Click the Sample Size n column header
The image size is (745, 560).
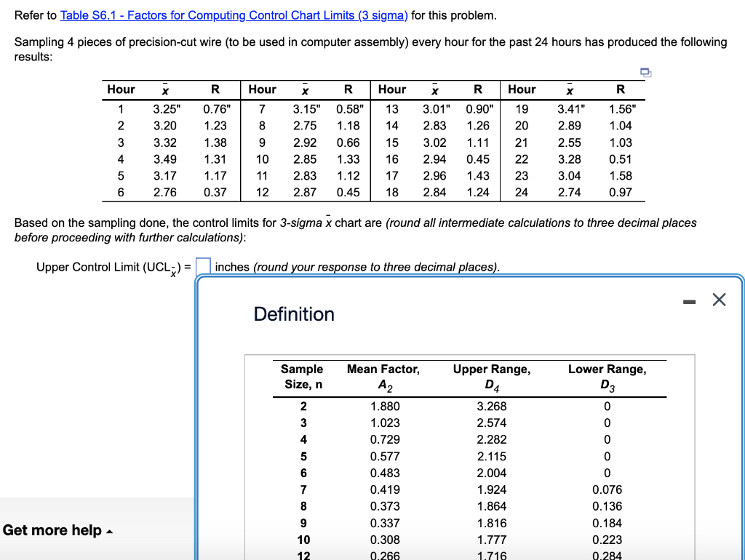[301, 375]
